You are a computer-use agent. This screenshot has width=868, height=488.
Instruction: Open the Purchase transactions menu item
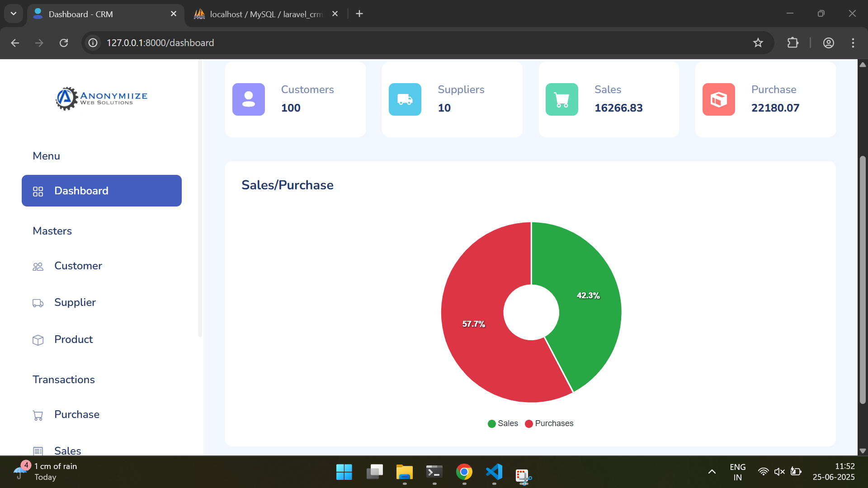[102, 414]
